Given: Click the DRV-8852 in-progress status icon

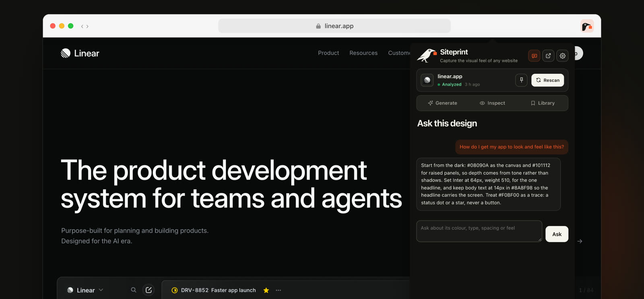Looking at the screenshot, I should (174, 290).
